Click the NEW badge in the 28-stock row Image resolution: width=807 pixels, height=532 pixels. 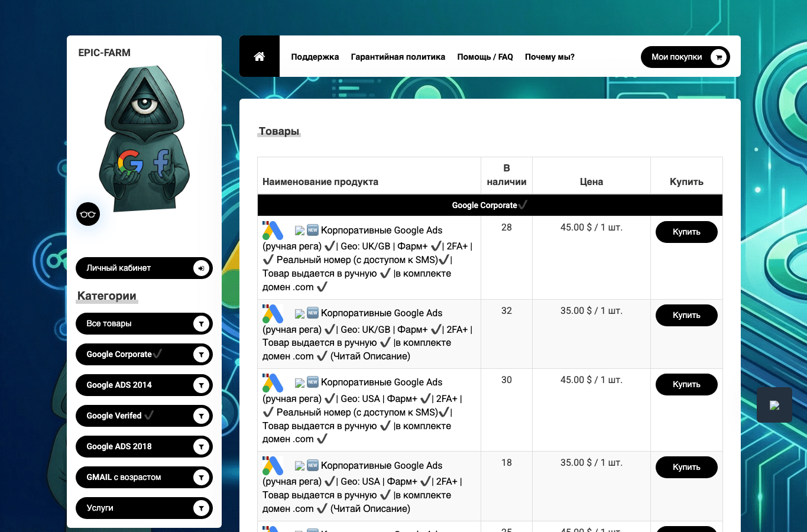pos(313,230)
